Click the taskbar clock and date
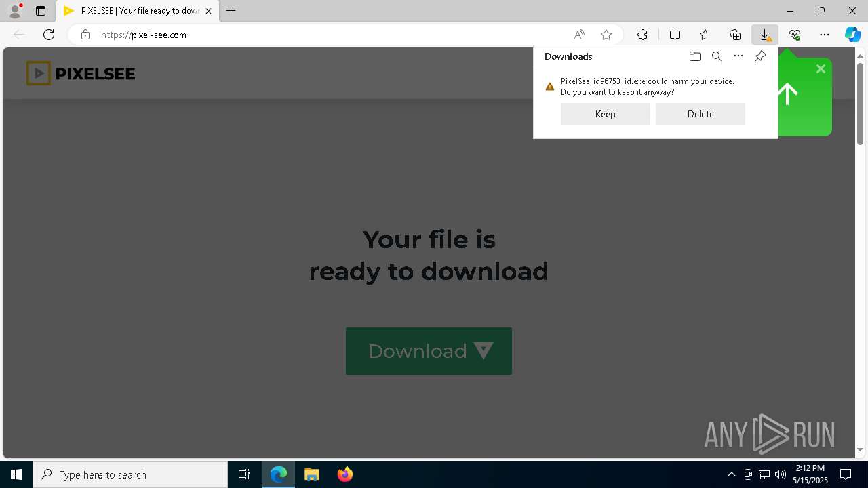 coord(810,474)
